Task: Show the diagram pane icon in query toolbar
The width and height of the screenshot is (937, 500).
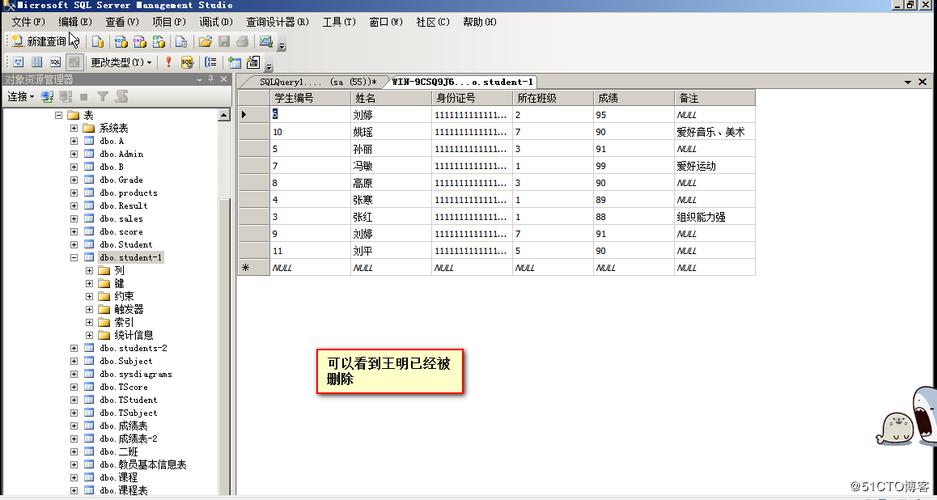Action: [x=18, y=62]
